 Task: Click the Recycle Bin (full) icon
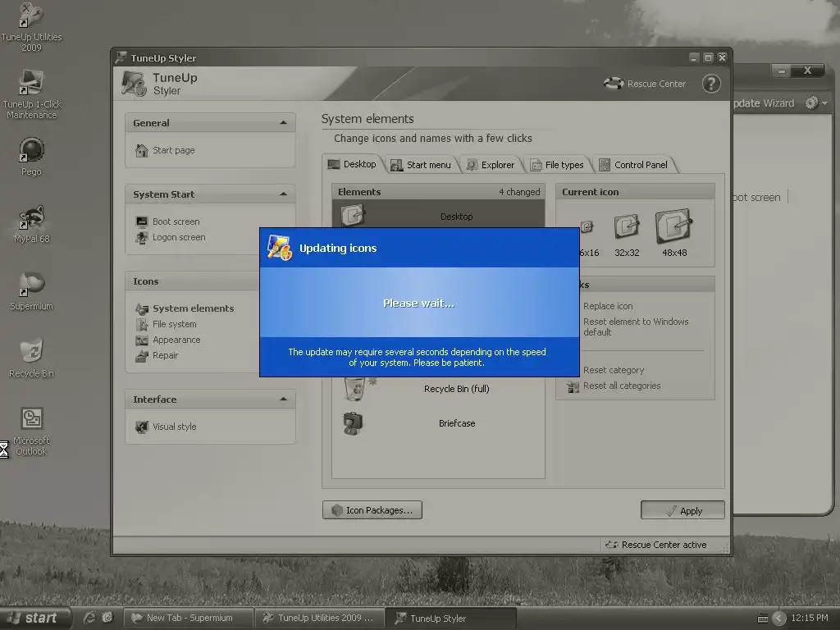click(354, 388)
